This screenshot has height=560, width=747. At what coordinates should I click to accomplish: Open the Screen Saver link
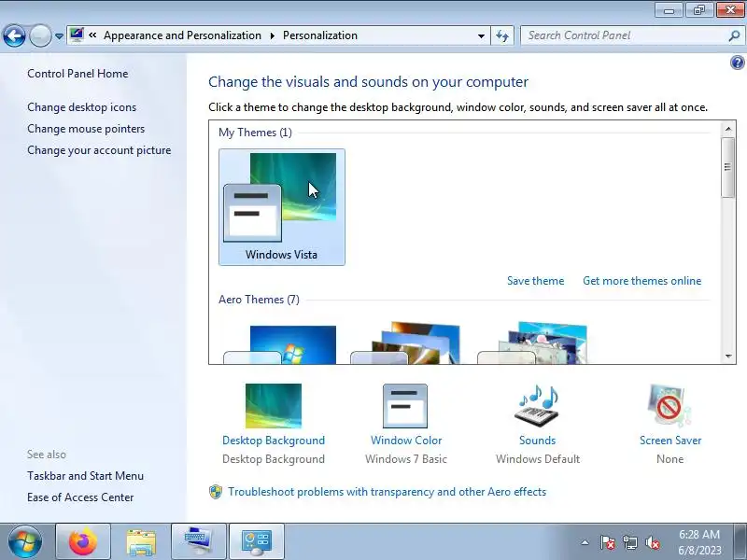pos(670,441)
